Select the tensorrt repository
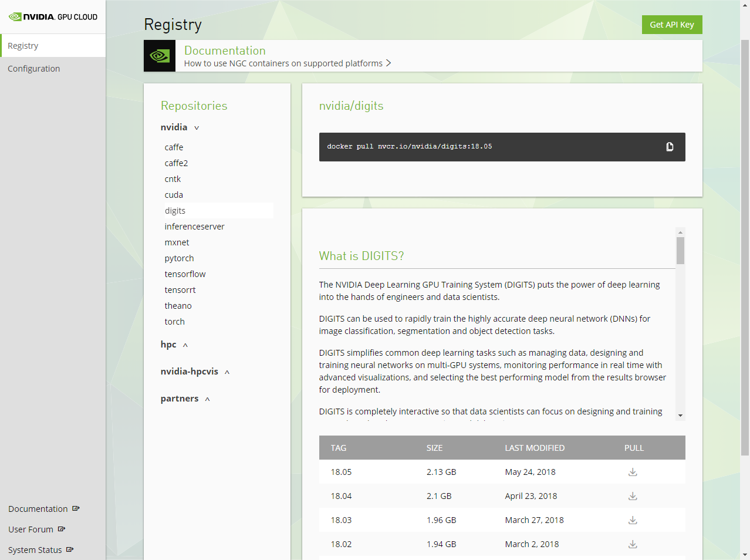 coord(180,290)
